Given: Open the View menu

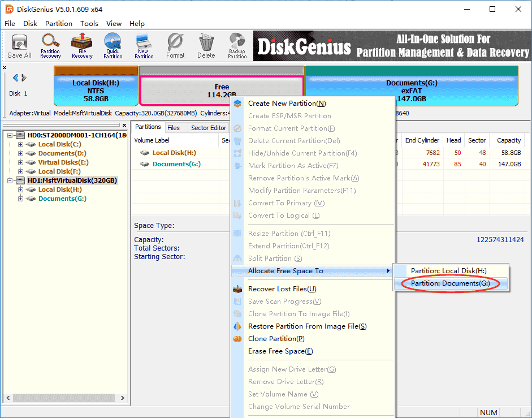Looking at the screenshot, I should (114, 23).
